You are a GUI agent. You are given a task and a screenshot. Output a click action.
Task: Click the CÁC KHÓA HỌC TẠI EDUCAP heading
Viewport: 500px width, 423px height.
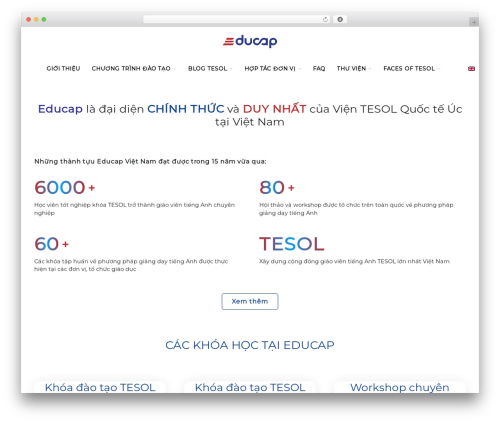pyautogui.click(x=250, y=345)
